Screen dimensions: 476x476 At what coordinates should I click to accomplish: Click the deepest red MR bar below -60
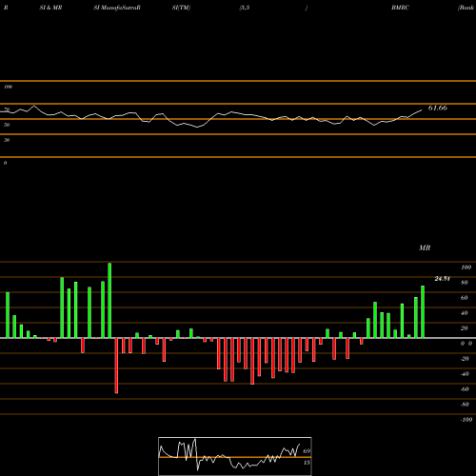[x=116, y=366]
